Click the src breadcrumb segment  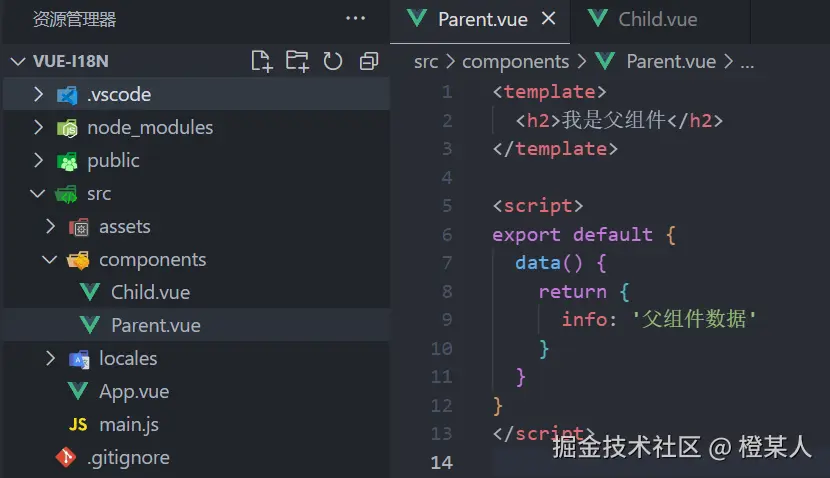[426, 62]
